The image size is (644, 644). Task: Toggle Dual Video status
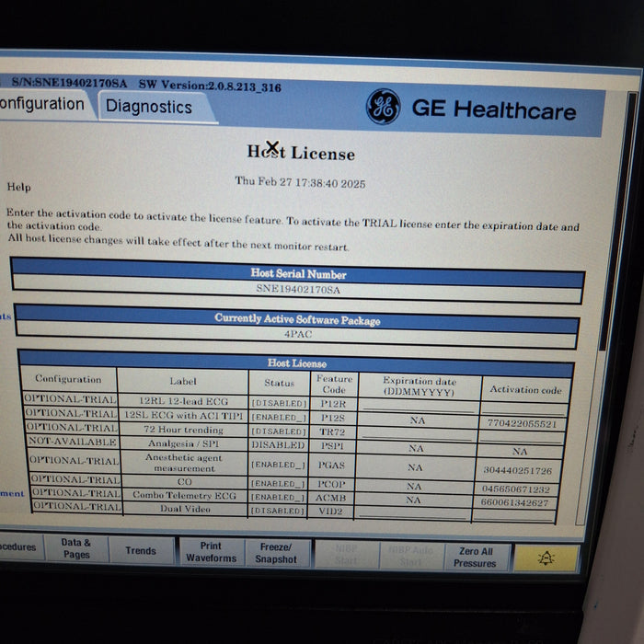(x=278, y=511)
